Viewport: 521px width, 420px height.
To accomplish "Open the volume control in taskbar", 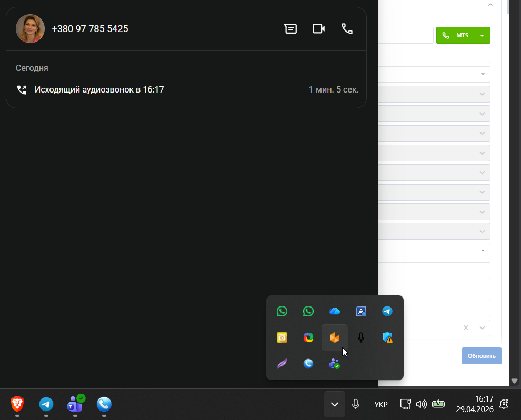I will tap(422, 404).
